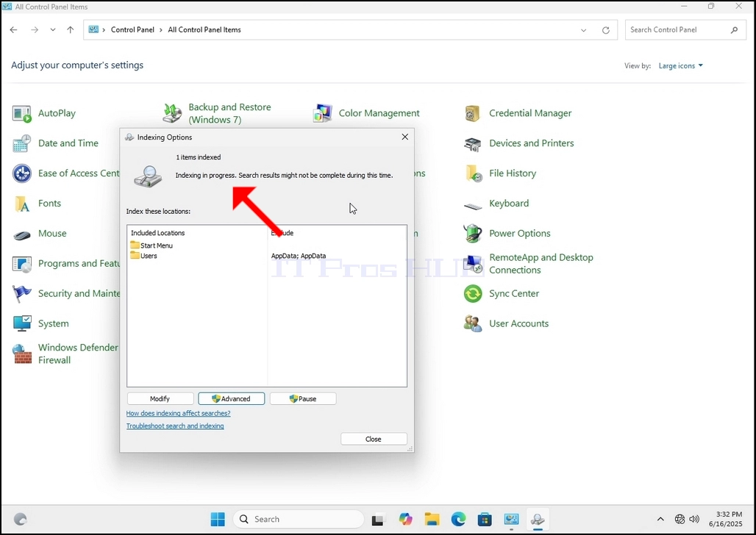Open the Fonts icon
The height and width of the screenshot is (535, 756).
pyautogui.click(x=22, y=204)
